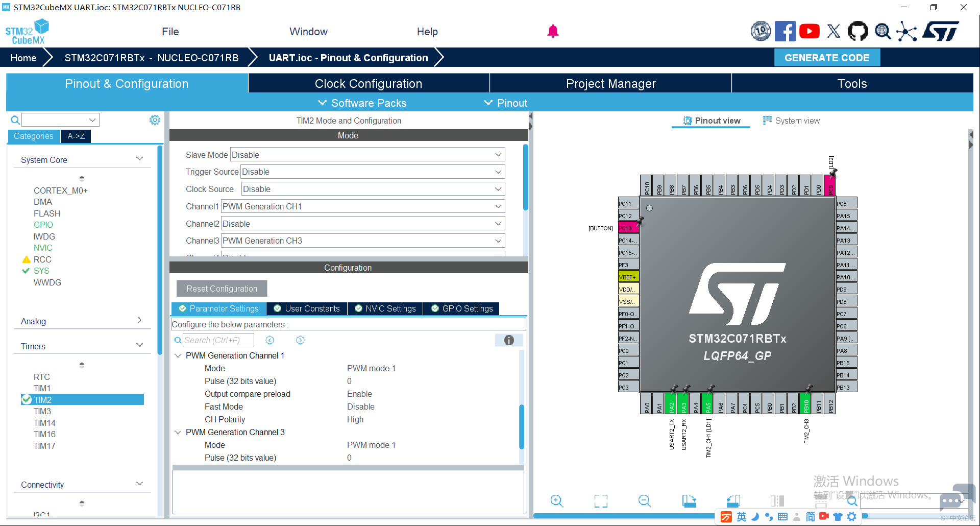Open the Clock Source dropdown
980x526 pixels.
[x=373, y=189]
